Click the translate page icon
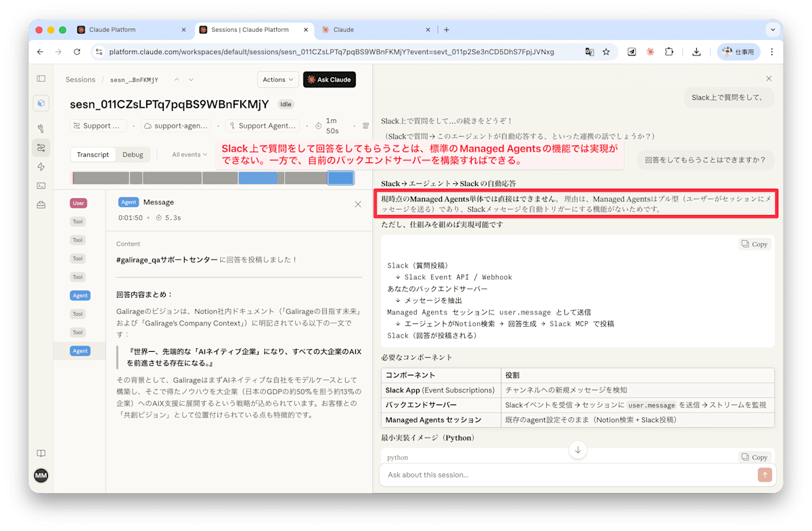Screen dimensions: 812x531 click(589, 51)
